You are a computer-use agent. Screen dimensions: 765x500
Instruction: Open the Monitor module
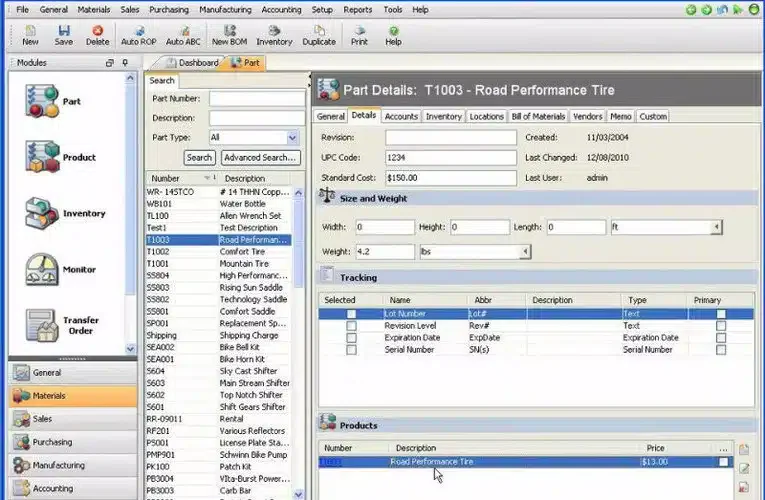click(60, 269)
